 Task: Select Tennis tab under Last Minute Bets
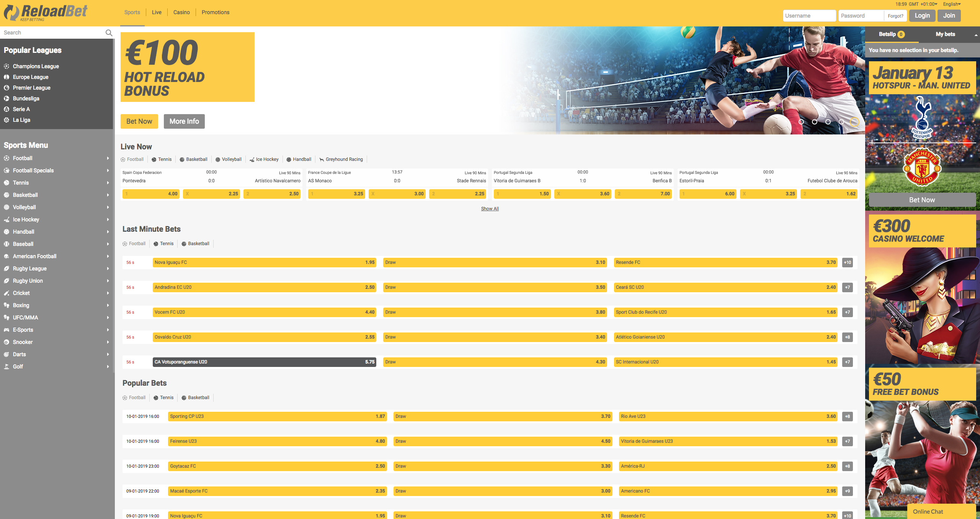click(163, 244)
